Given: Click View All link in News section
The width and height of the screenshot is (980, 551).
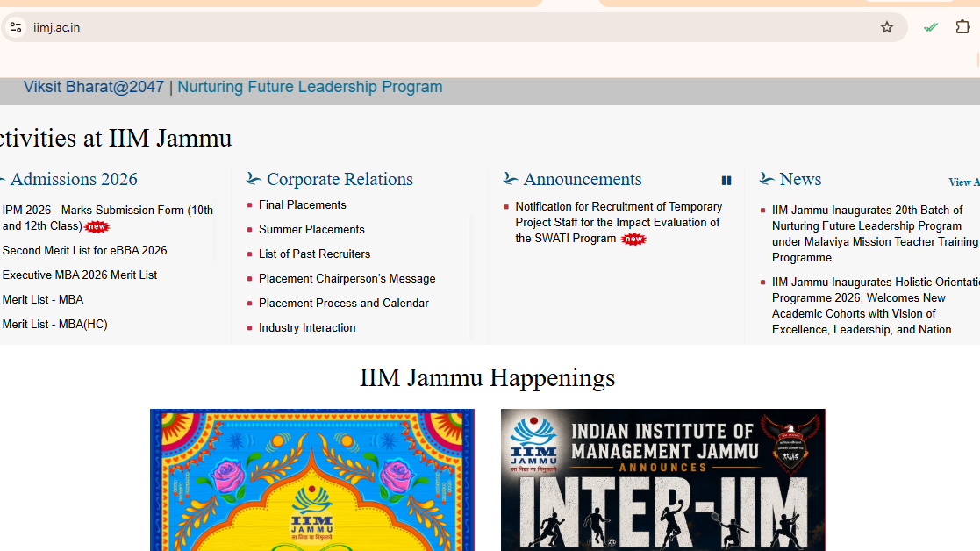Looking at the screenshot, I should 963,182.
